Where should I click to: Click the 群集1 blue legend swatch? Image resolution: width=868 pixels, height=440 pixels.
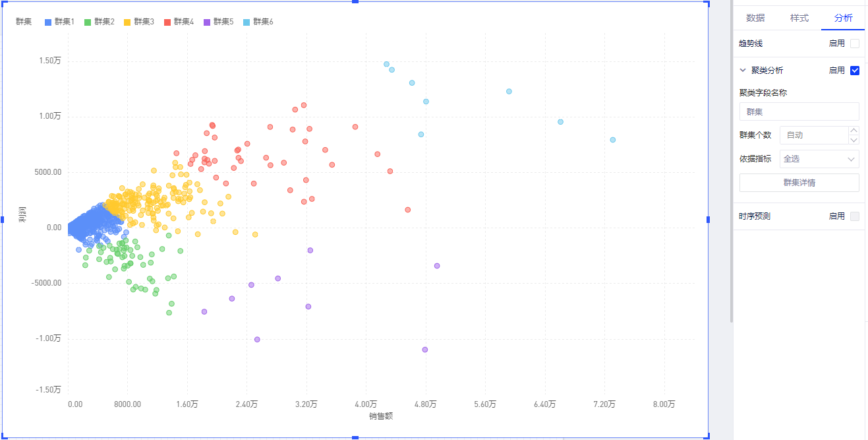coord(48,22)
